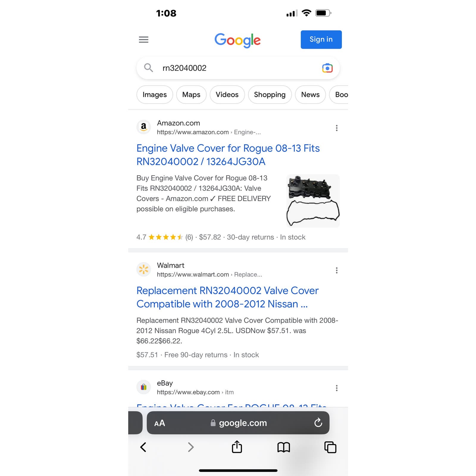Open the Google hamburger menu
Screen dimensions: 476x476
point(143,40)
